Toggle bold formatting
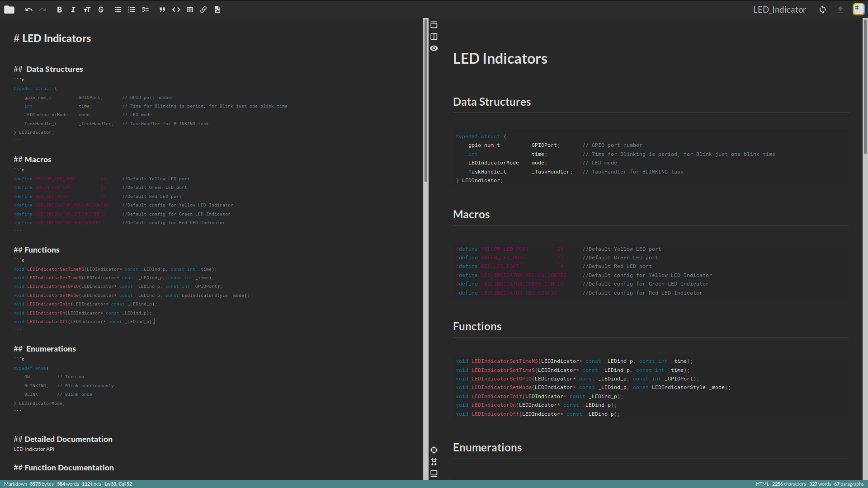868x488 pixels. (x=59, y=9)
